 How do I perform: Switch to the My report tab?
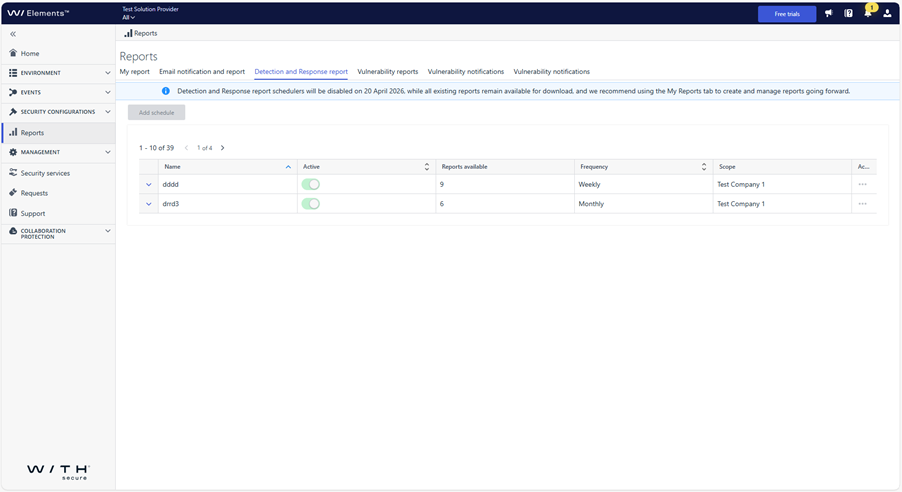[135, 72]
